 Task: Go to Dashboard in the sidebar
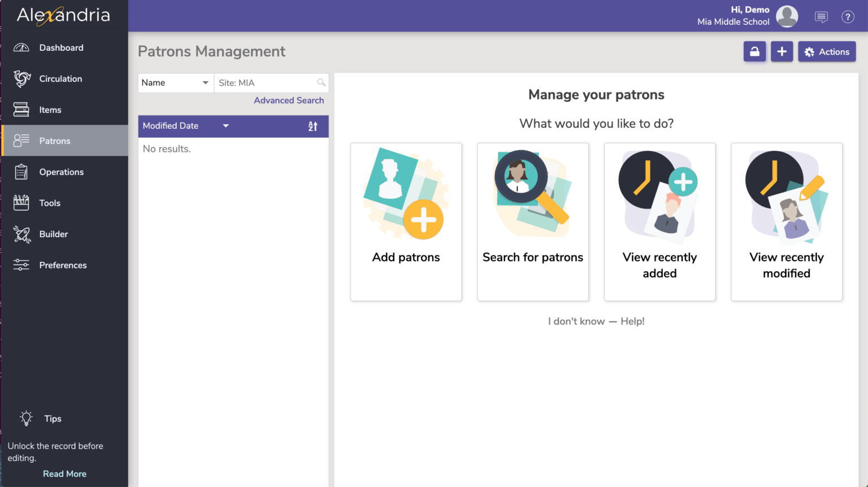tap(61, 48)
